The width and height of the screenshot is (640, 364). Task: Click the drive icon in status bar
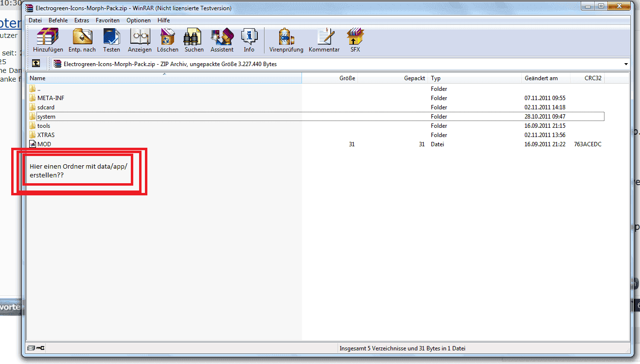pyautogui.click(x=31, y=348)
